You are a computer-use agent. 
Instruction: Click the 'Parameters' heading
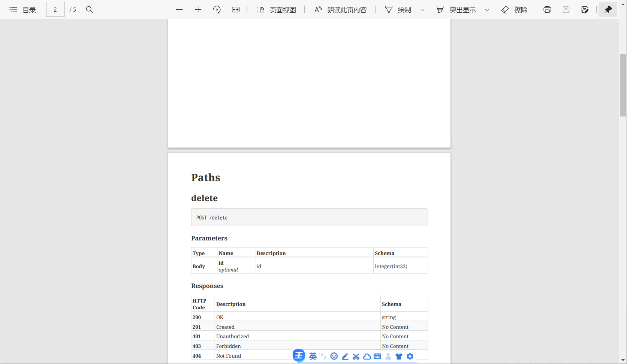[x=209, y=238]
